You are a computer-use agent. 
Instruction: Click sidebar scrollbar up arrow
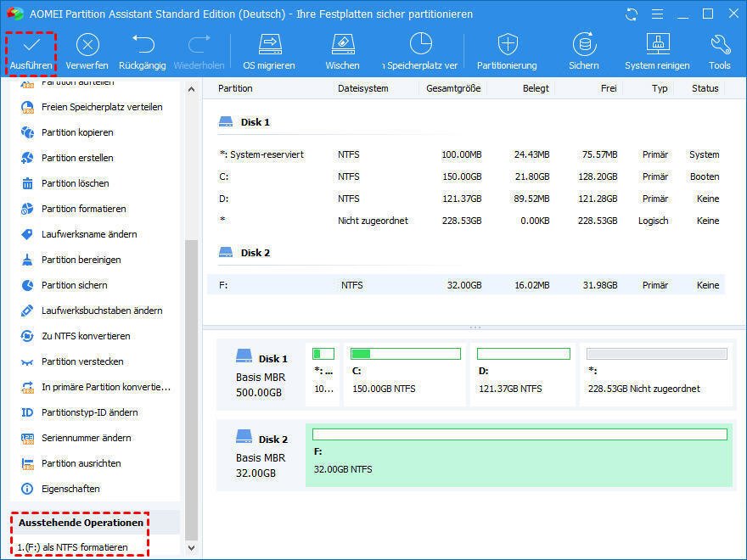(192, 89)
